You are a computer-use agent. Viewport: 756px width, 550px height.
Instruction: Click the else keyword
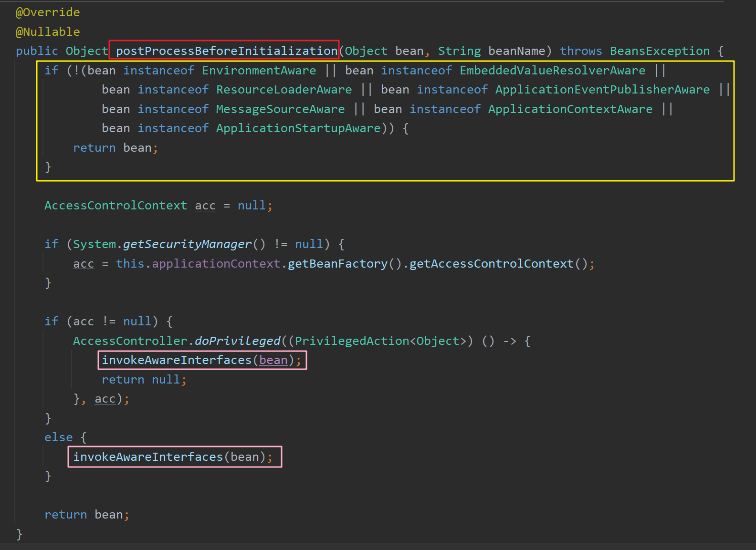pyautogui.click(x=58, y=437)
